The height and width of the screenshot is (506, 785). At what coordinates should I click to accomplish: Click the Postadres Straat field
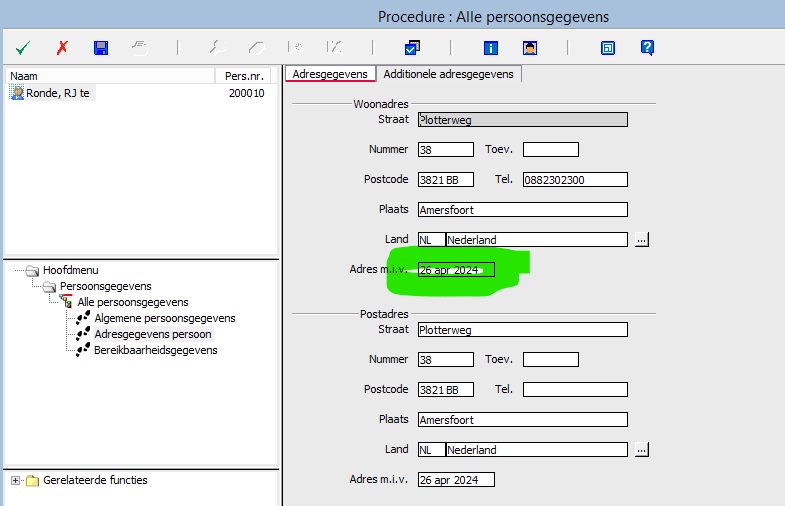click(523, 330)
